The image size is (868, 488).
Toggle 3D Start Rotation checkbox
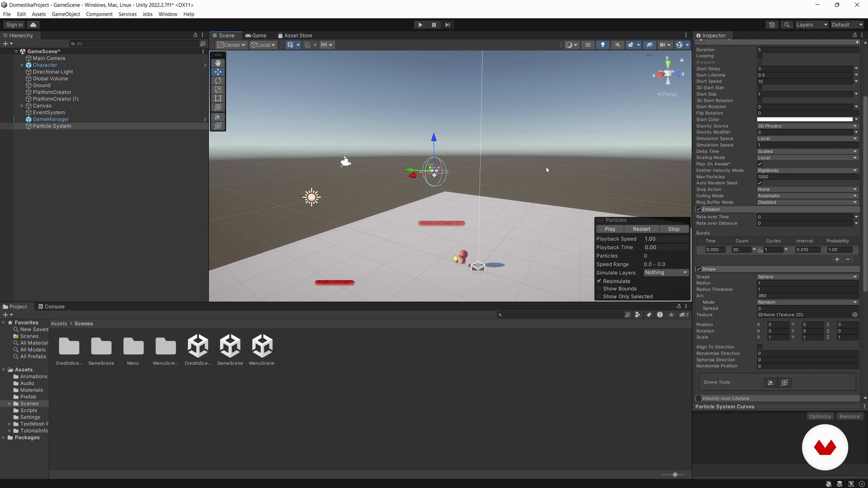point(759,100)
